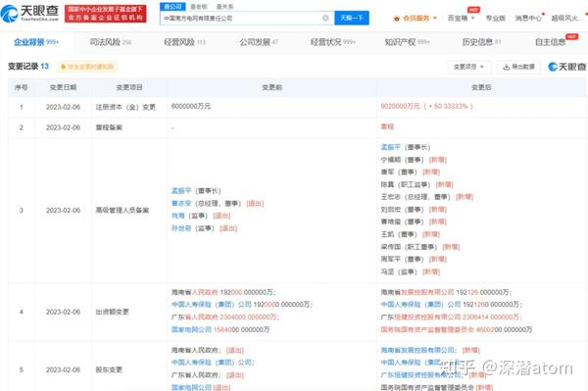
Task: Click the 变更后 column header
Action: point(481,87)
